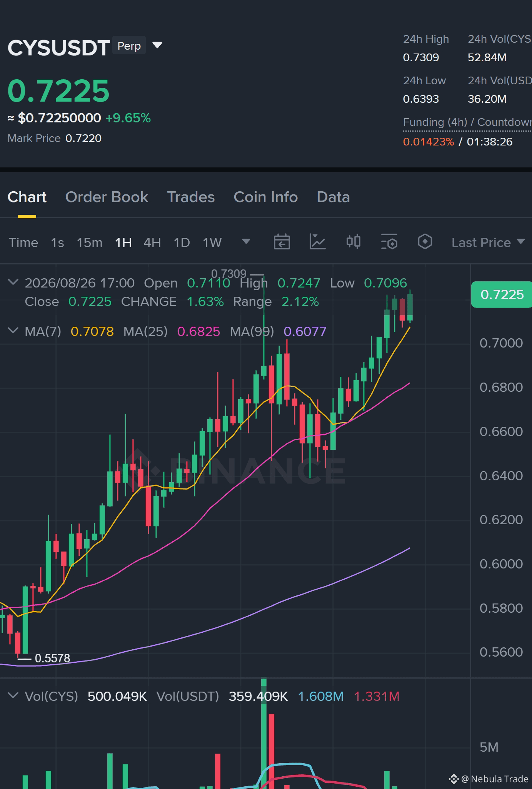This screenshot has width=532, height=789.
Task: Open the chart display settings icon
Action: [389, 242]
